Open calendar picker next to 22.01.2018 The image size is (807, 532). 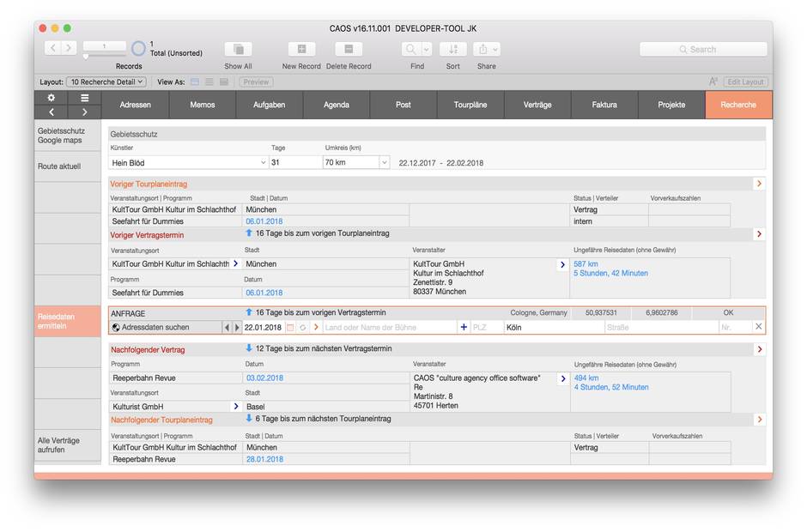click(290, 327)
